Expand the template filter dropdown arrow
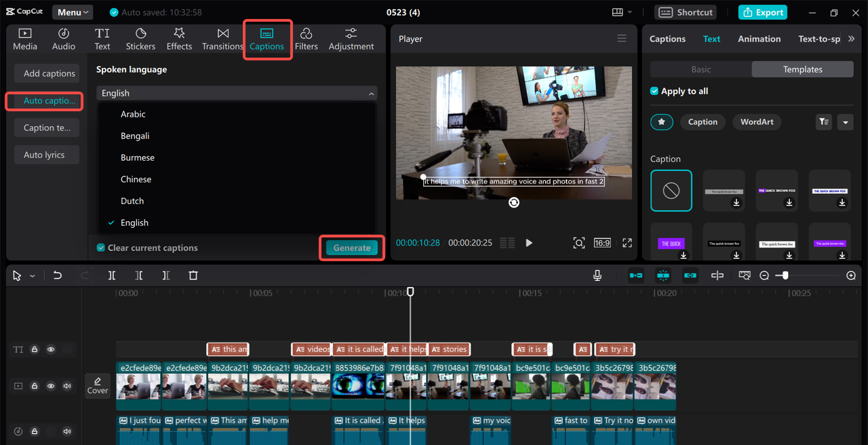Image resolution: width=868 pixels, height=445 pixels. (x=845, y=122)
